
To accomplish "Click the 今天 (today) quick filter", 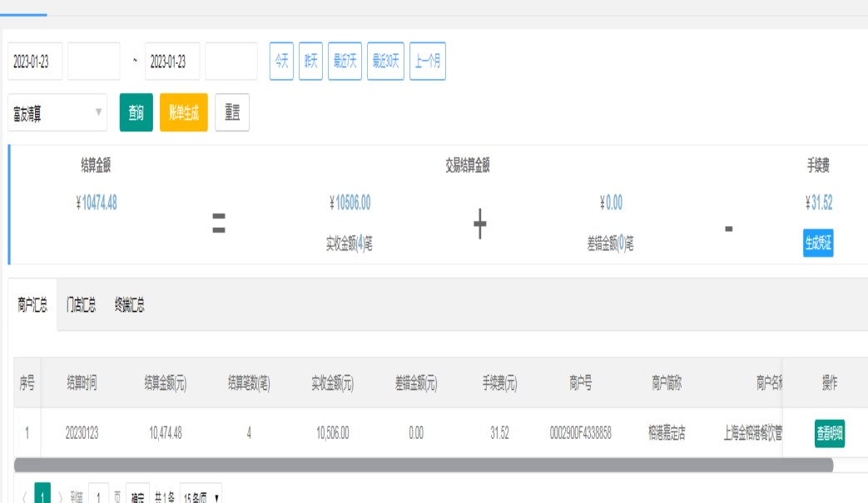I will tap(281, 62).
